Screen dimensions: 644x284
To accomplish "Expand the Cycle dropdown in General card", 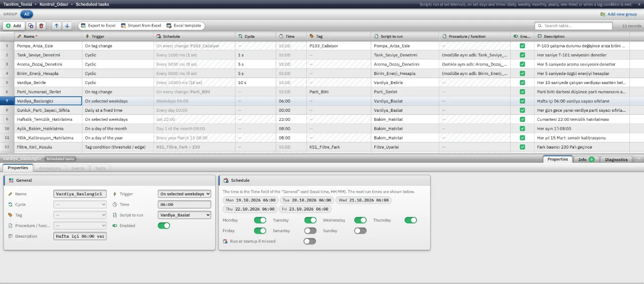I will pos(80,204).
